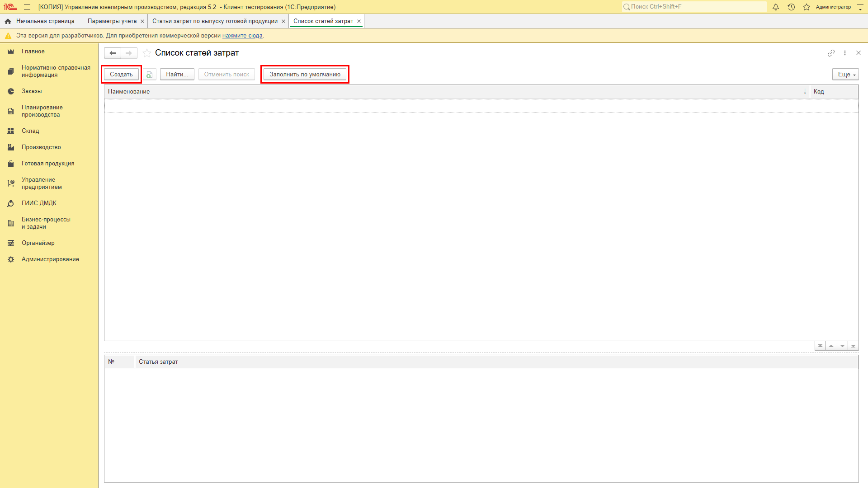Click the ГИИС ДМДК icon
The width and height of the screenshot is (868, 488).
11,203
